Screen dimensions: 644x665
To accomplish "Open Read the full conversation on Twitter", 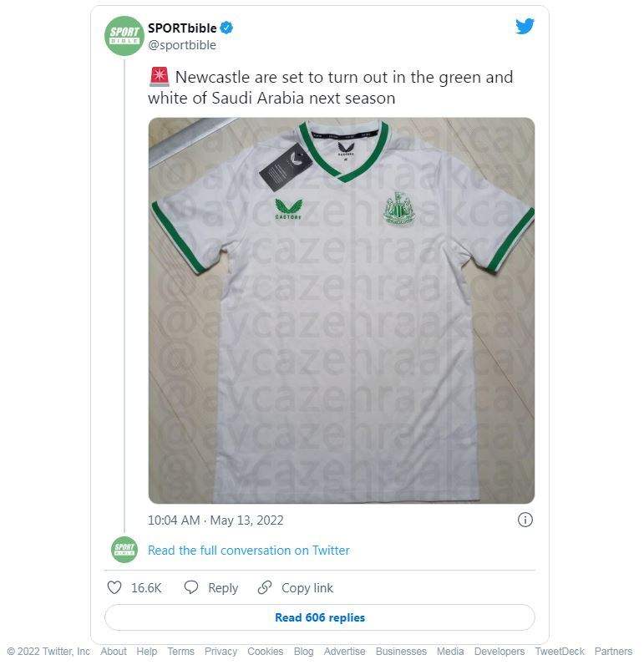I will (x=249, y=551).
